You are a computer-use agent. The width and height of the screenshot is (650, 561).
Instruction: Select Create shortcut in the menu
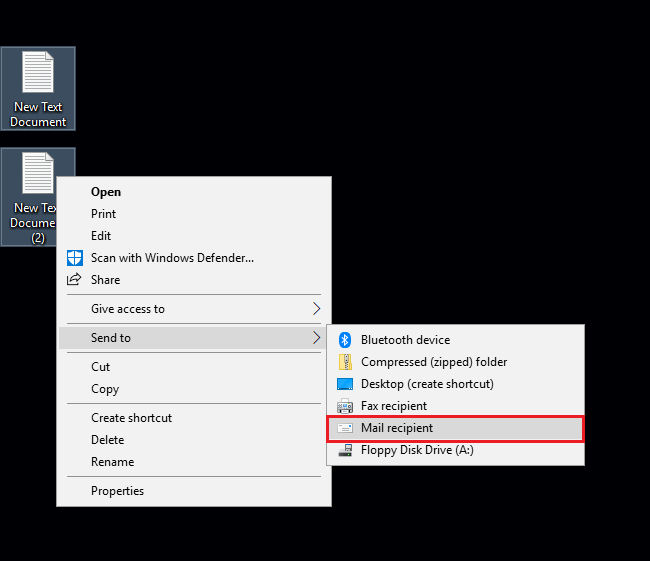coord(194,418)
